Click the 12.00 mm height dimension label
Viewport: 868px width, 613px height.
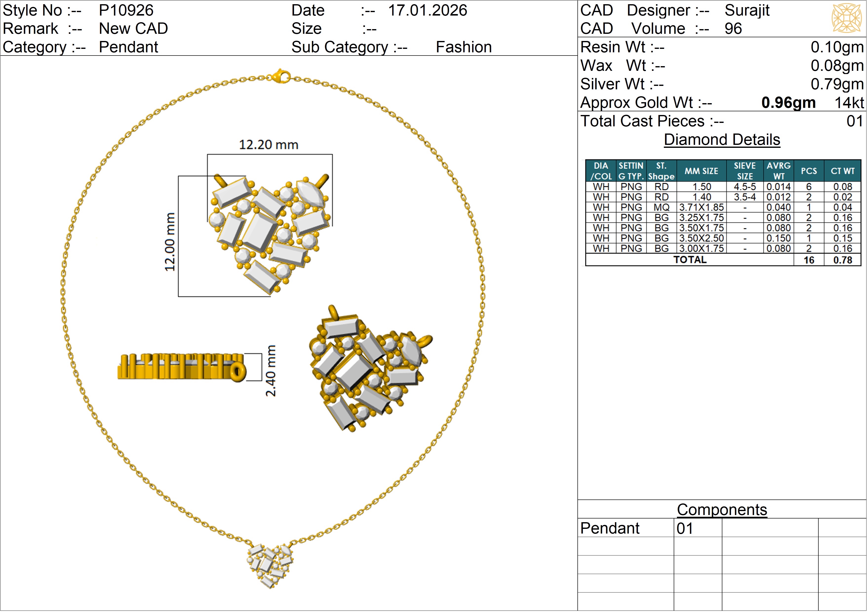170,242
